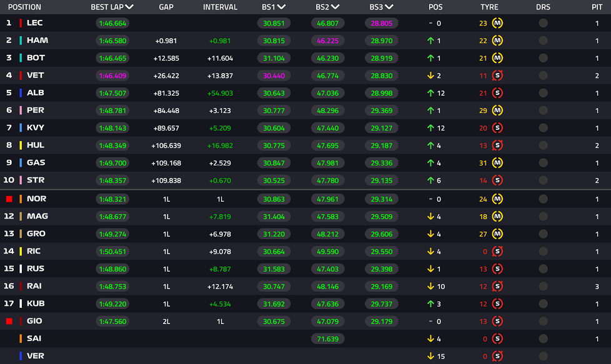Click RAI's yellow position-lost arrow
Image resolution: width=611 pixels, height=364 pixels.
(x=430, y=286)
